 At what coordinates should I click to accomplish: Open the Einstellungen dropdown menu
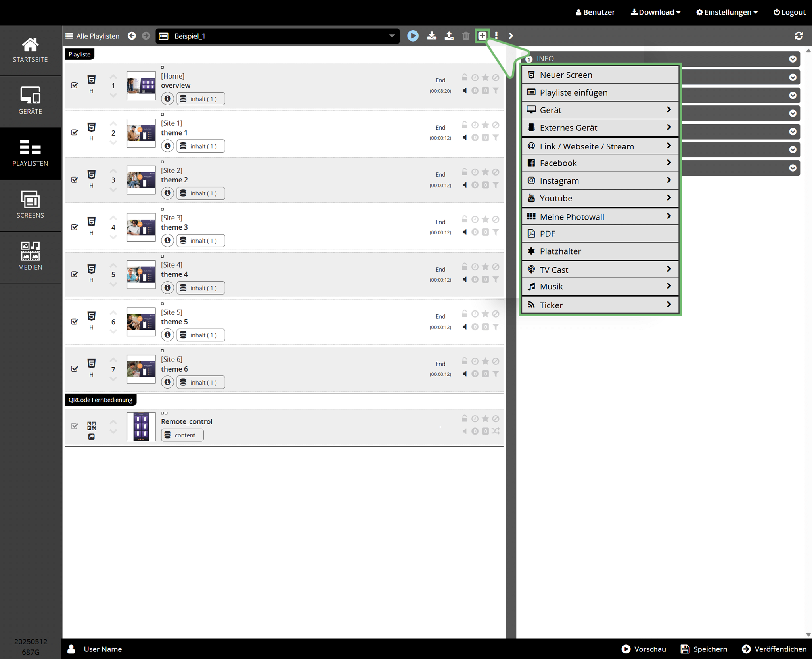727,12
